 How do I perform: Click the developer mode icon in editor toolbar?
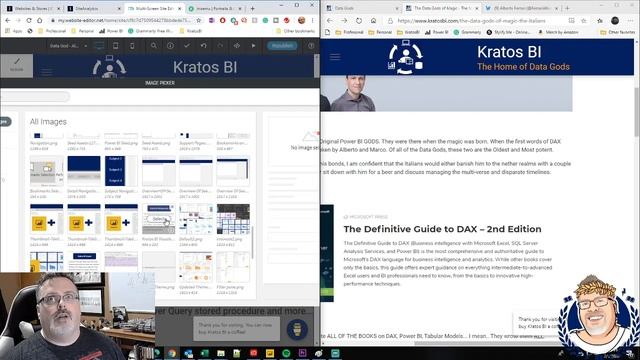[237, 46]
